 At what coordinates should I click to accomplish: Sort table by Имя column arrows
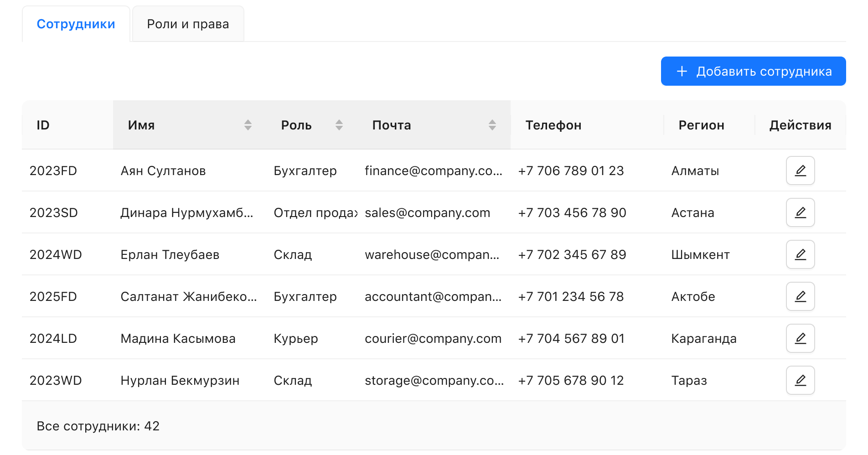(x=248, y=125)
